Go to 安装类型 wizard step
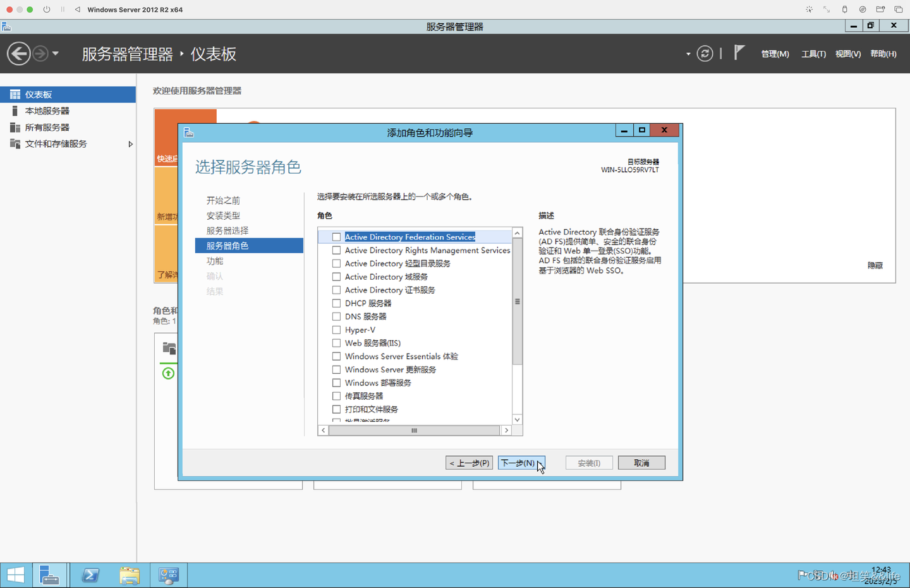Screen dimensions: 910x588 tap(223, 215)
